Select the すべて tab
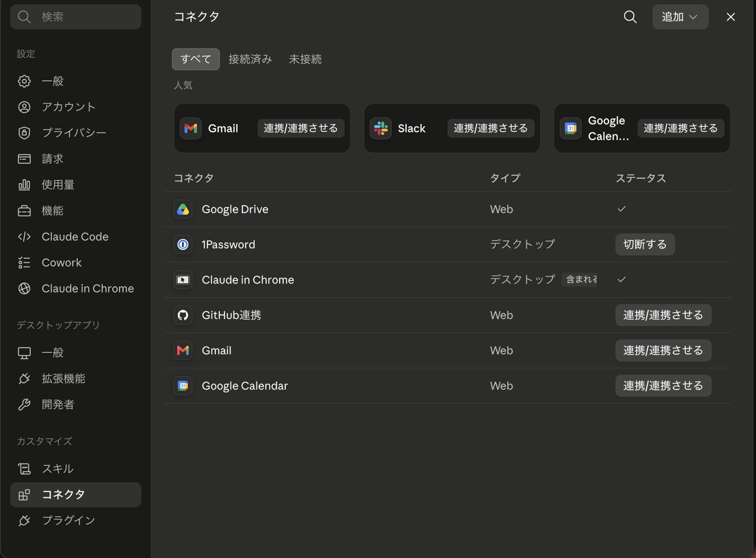The width and height of the screenshot is (756, 558). coord(195,59)
